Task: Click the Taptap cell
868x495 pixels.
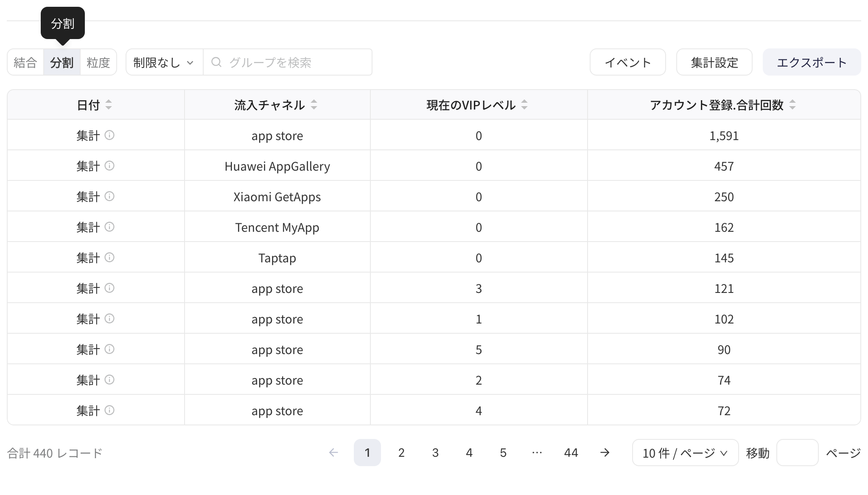Action: [277, 258]
